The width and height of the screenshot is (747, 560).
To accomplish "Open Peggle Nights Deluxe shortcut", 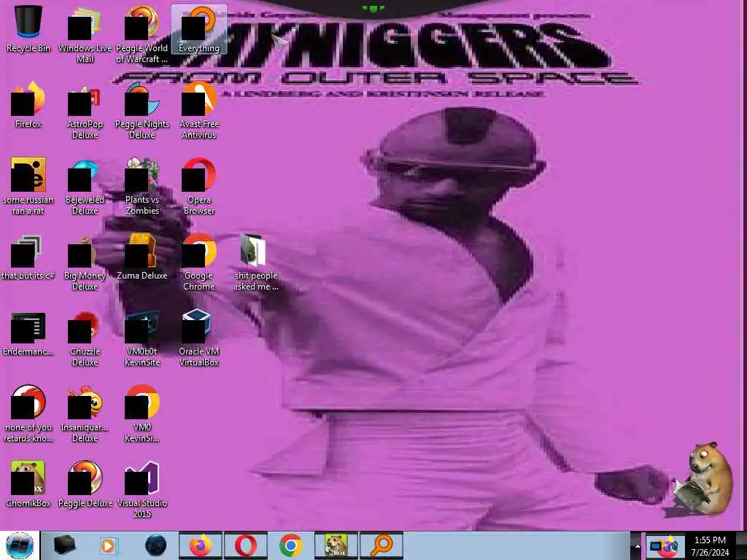I will pos(142,111).
